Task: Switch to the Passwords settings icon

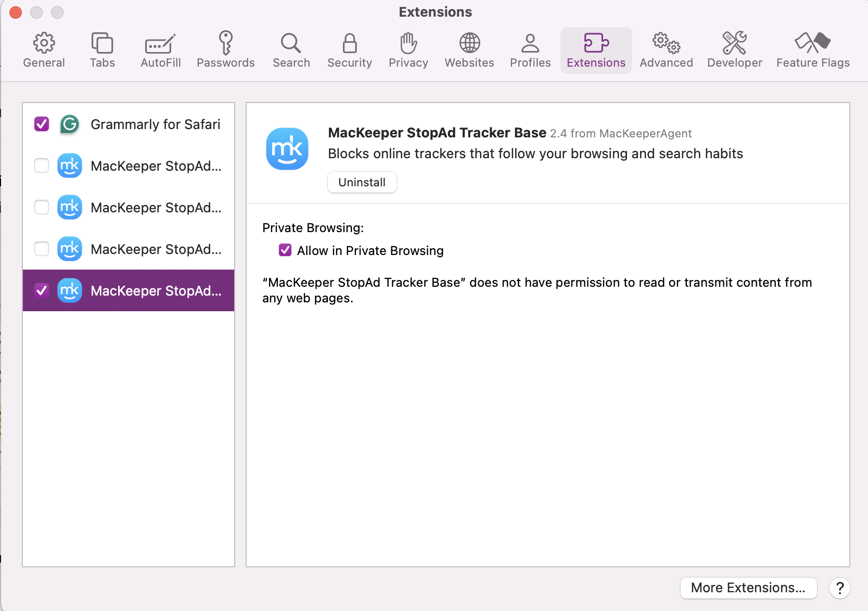Action: tap(225, 49)
